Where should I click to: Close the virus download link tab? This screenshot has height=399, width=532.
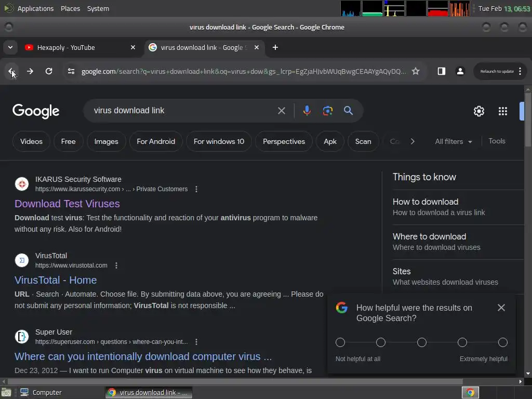tap(257, 47)
